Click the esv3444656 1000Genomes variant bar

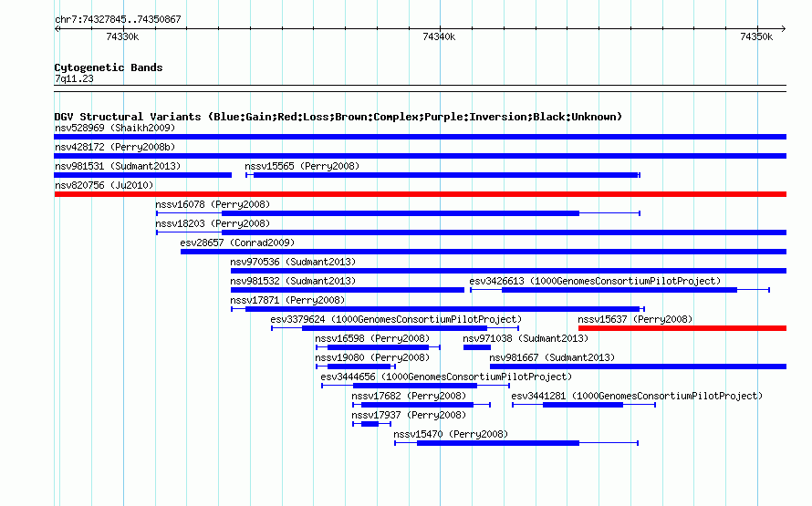click(x=415, y=386)
